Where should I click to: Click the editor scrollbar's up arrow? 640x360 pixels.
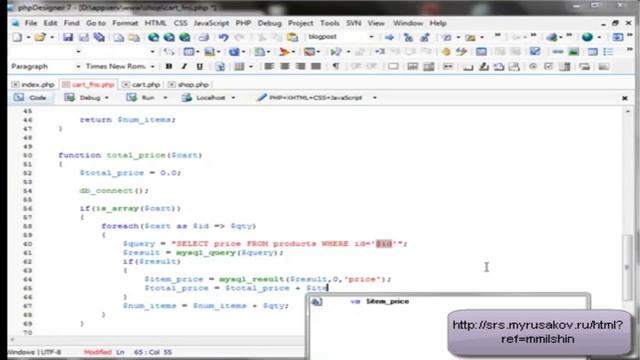tap(627, 112)
